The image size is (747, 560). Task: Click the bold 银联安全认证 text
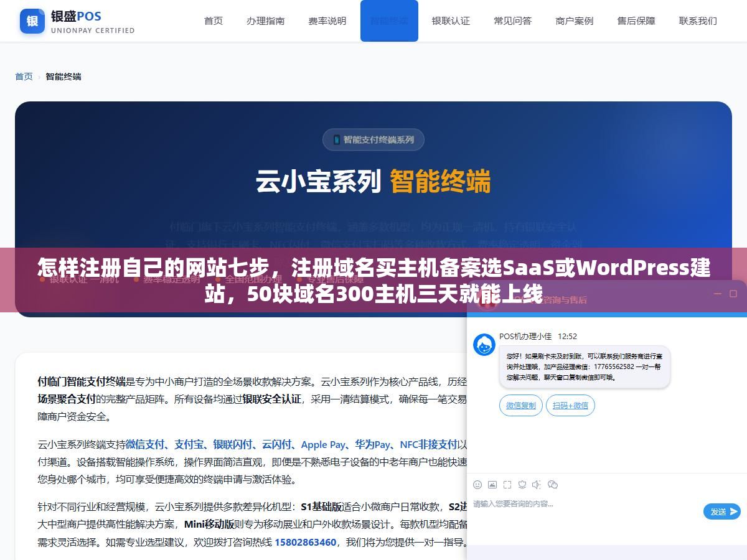[x=271, y=399]
